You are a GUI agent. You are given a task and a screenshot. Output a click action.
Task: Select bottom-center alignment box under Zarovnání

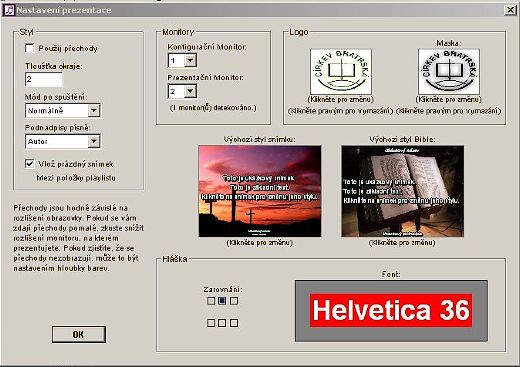tap(222, 323)
